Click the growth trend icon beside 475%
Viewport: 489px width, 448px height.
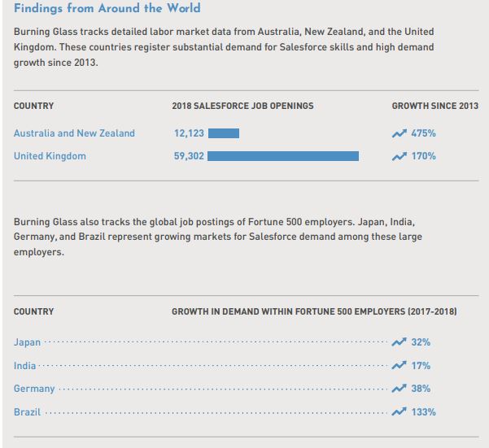click(399, 133)
